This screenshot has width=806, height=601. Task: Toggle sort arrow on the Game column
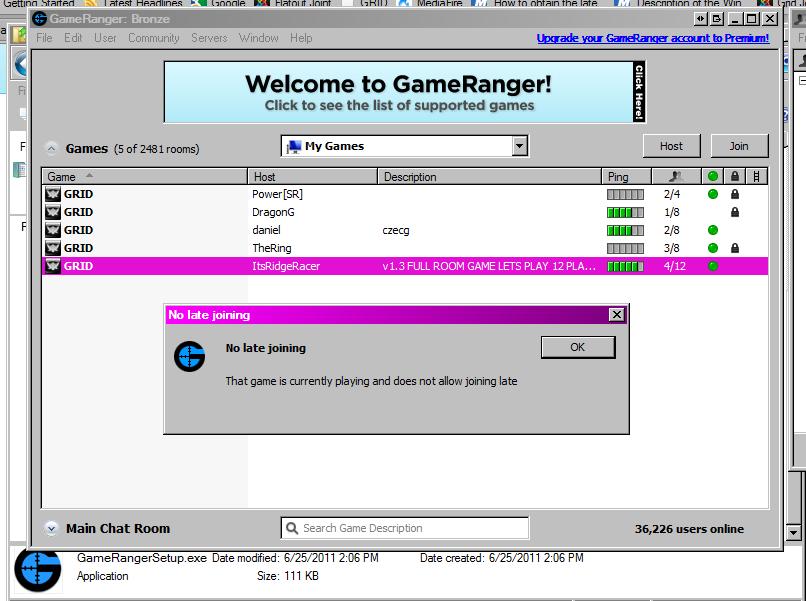point(89,176)
